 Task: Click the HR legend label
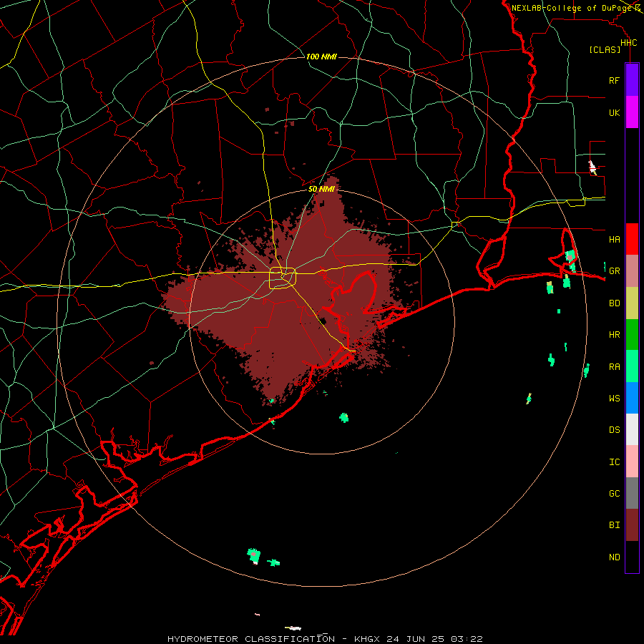click(614, 334)
